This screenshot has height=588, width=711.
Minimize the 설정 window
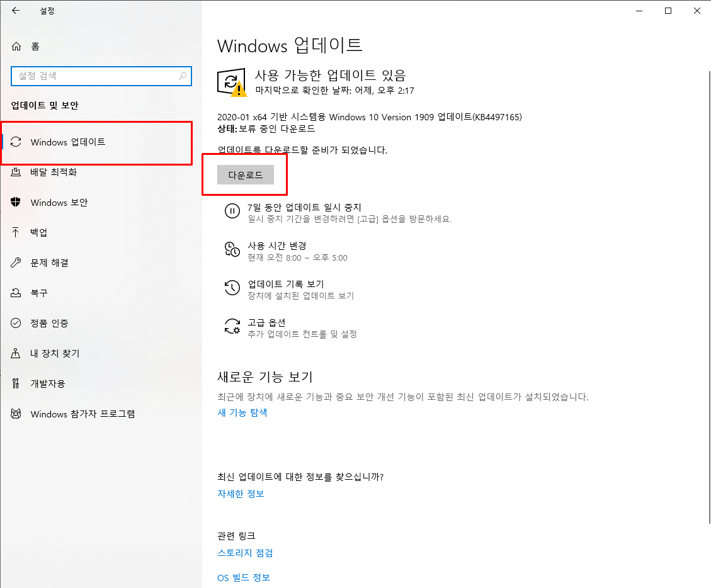(x=639, y=11)
